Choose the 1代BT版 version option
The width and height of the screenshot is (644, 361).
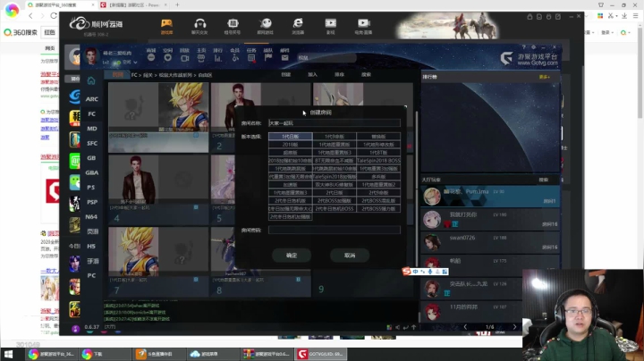(x=378, y=152)
